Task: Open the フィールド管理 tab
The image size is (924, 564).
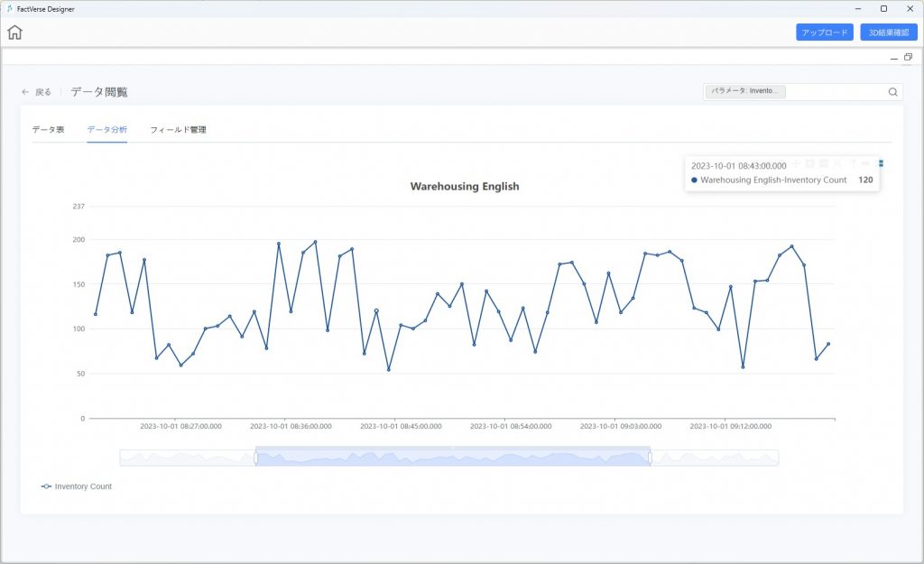Action: 178,130
